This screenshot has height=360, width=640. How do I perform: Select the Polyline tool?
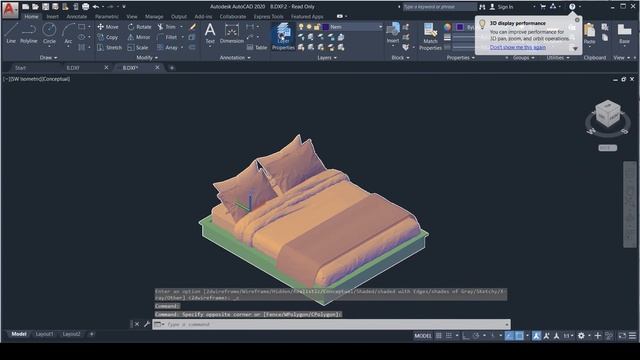coord(29,33)
